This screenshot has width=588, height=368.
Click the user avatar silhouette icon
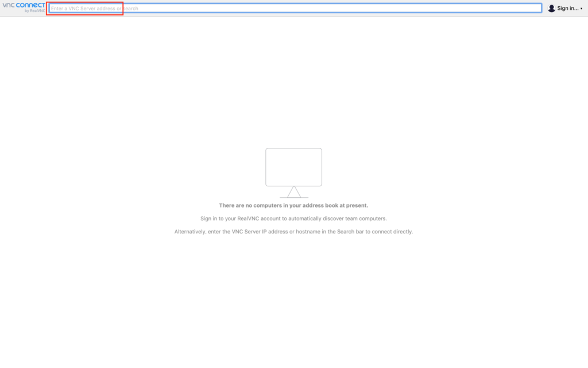551,9
